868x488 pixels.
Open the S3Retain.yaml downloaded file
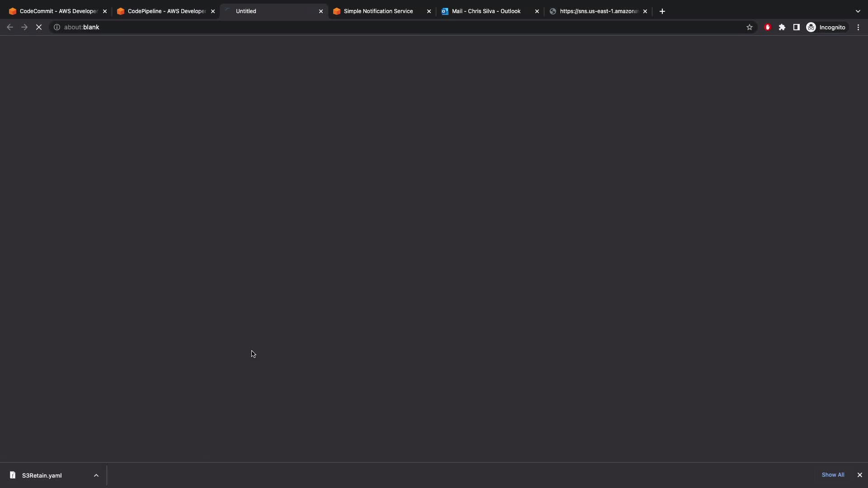click(42, 475)
